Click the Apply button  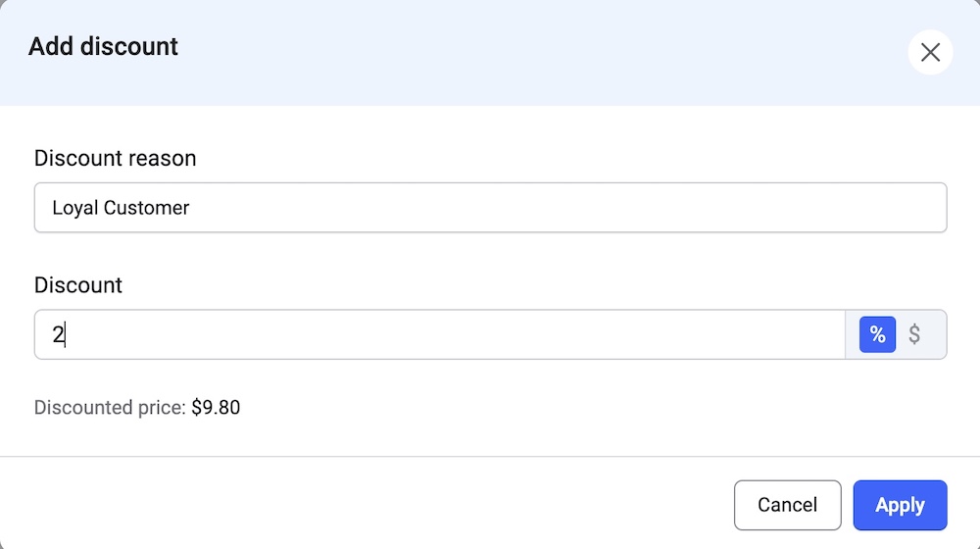[x=900, y=505]
